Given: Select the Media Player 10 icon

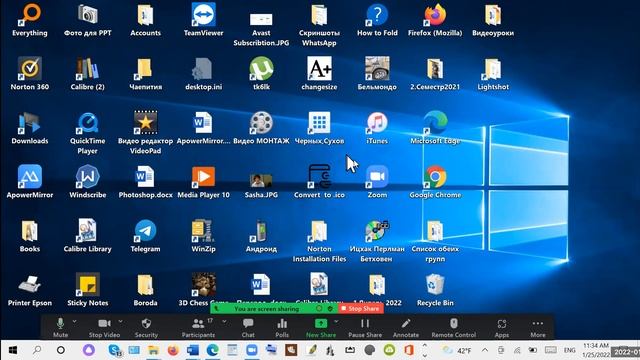Looking at the screenshot, I should (x=203, y=176).
